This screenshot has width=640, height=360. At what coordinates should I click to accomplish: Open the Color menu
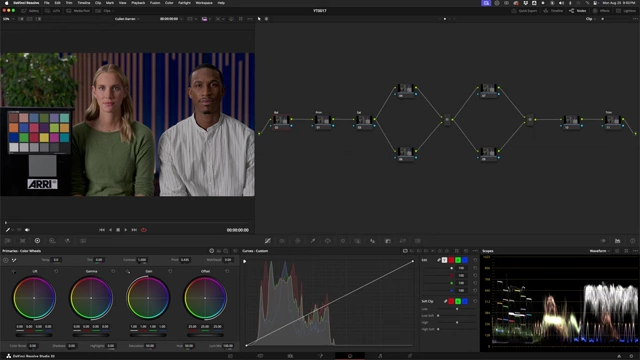[x=169, y=3]
